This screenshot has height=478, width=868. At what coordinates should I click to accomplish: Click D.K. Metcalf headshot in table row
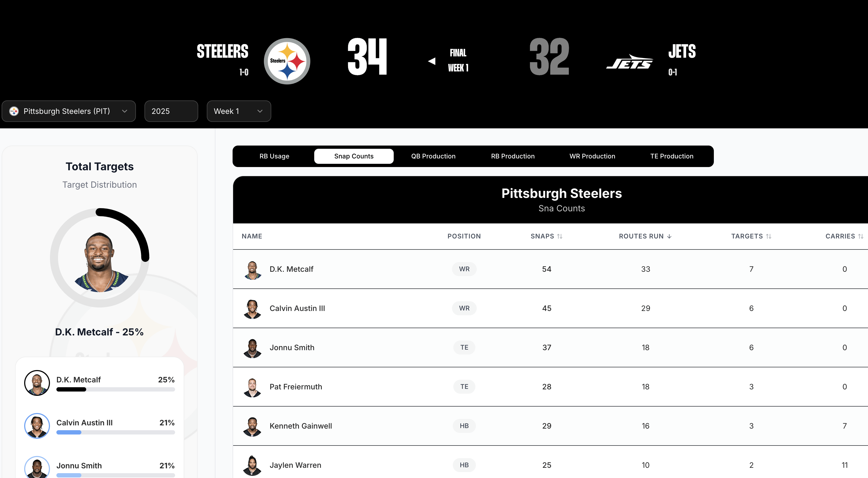252,270
